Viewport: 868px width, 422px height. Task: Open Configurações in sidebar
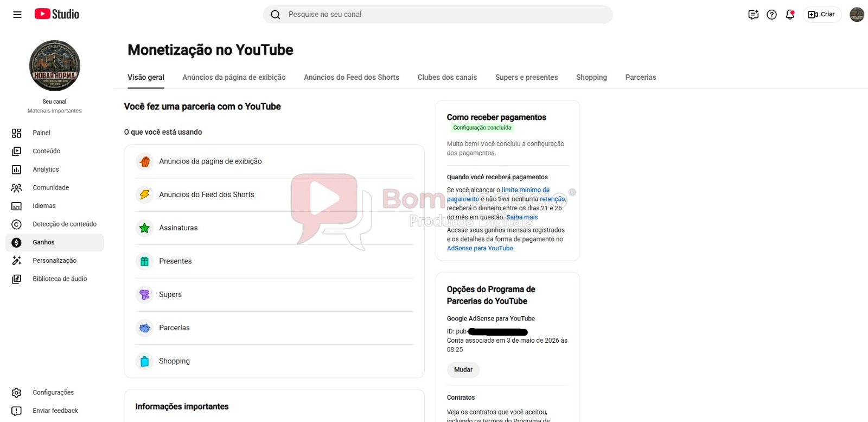53,393
